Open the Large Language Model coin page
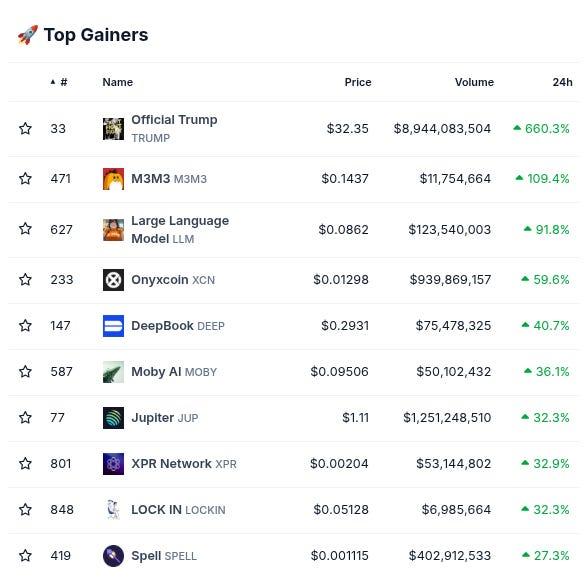586x577 pixels. [x=180, y=229]
